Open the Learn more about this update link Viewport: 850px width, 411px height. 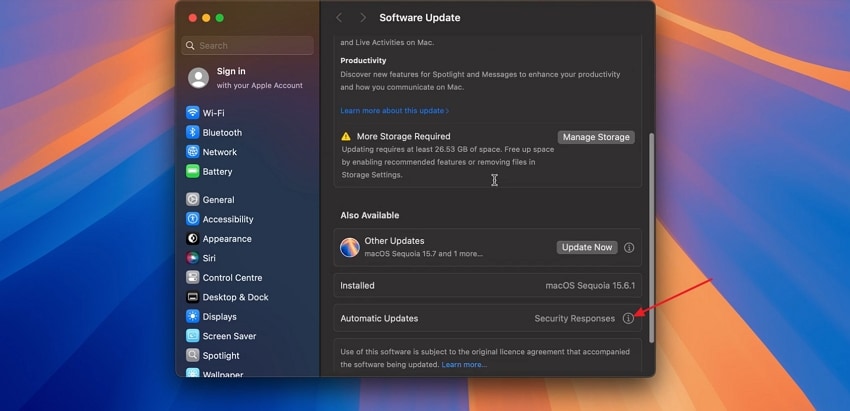(395, 111)
